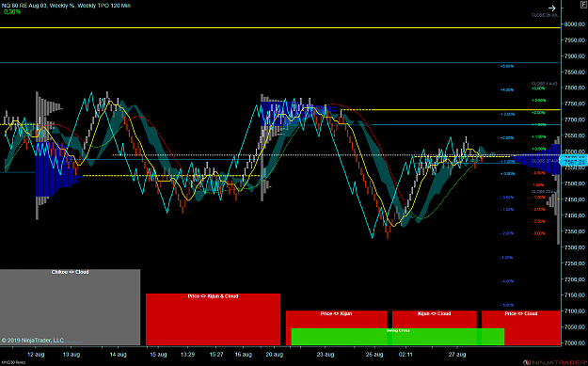
Task: Click the 7100,00 price axis label
Action: point(575,311)
